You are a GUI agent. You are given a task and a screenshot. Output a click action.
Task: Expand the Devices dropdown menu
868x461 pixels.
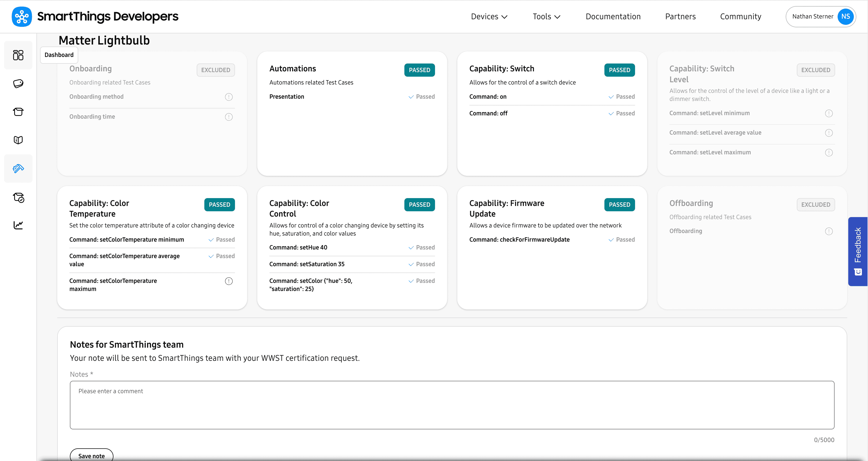coord(489,16)
